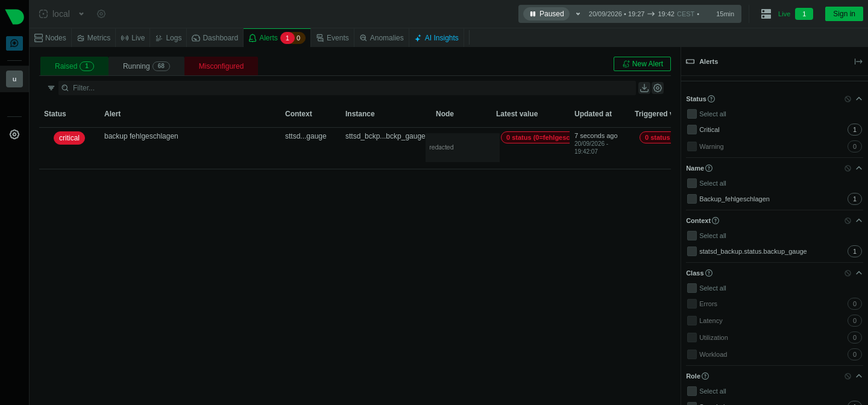The height and width of the screenshot is (405, 868).
Task: Create a New Alert
Action: [642, 64]
